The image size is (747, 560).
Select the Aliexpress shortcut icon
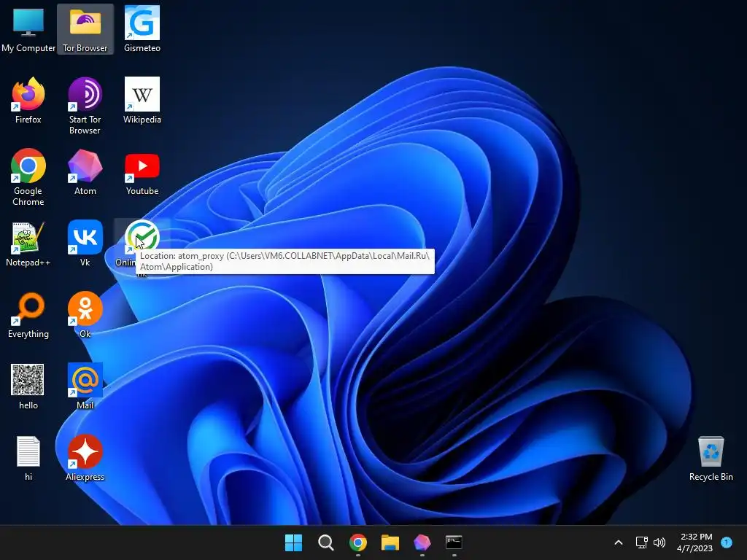click(85, 458)
